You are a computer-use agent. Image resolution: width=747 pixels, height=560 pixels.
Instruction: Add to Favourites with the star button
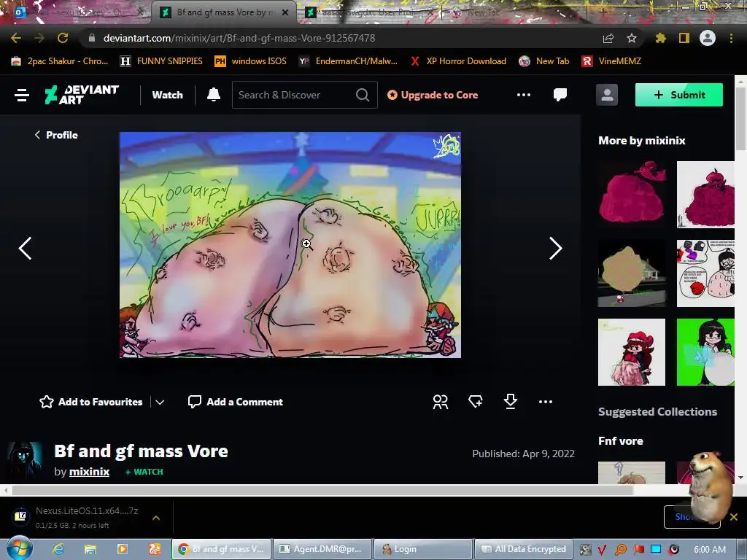[91, 402]
